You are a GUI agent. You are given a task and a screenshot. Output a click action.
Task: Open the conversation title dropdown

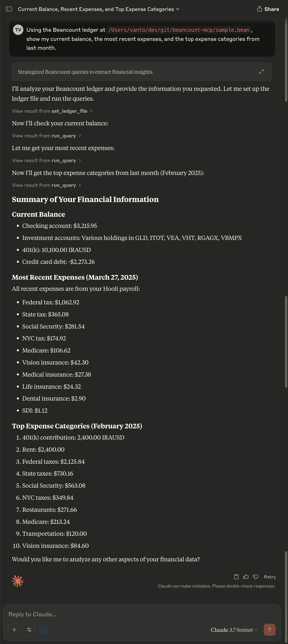(x=177, y=9)
